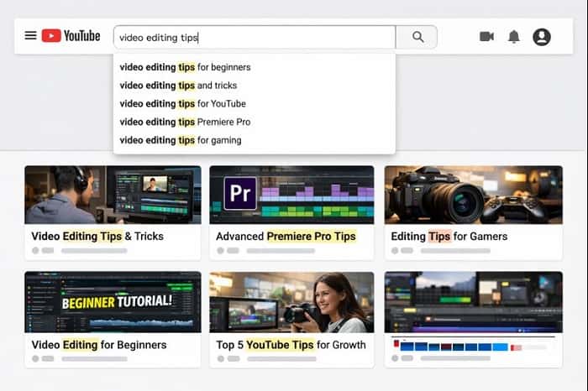Open the create video camera icon
Image resolution: width=588 pixels, height=391 pixels.
click(486, 36)
